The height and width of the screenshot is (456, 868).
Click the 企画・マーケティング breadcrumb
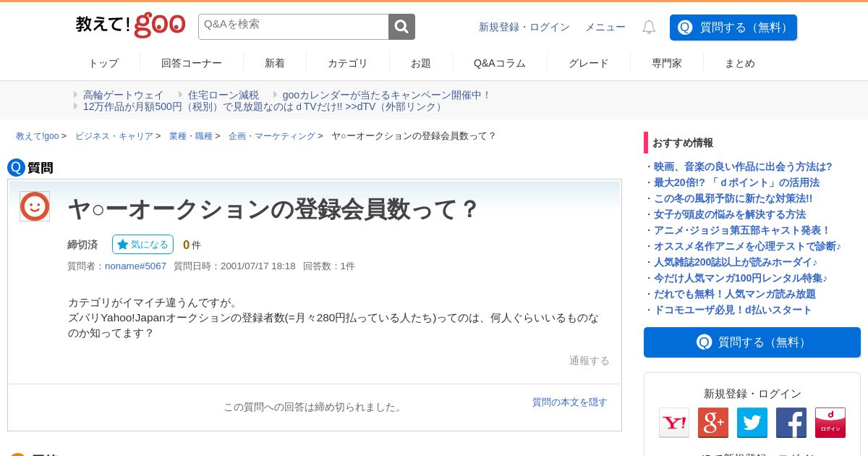tap(272, 136)
